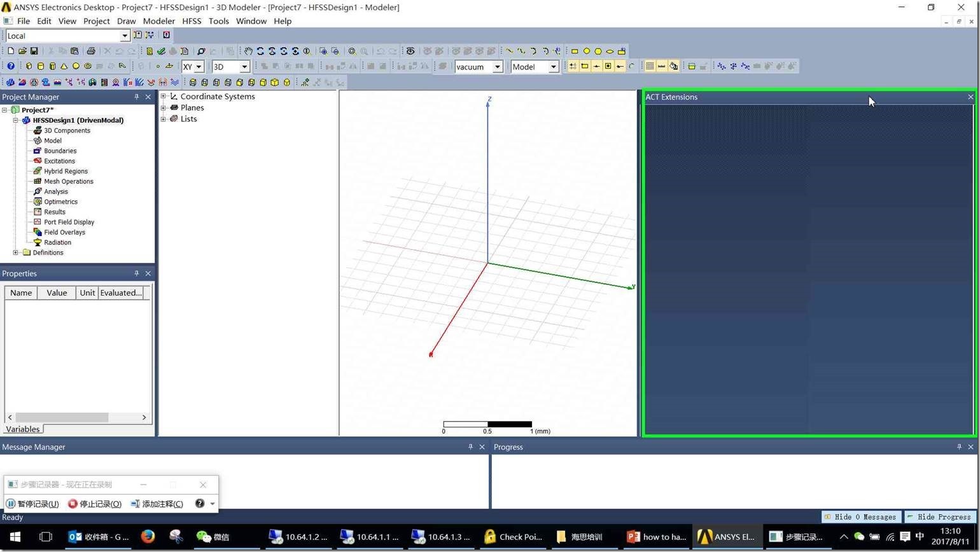
Task: Toggle the grid display button
Action: [650, 66]
